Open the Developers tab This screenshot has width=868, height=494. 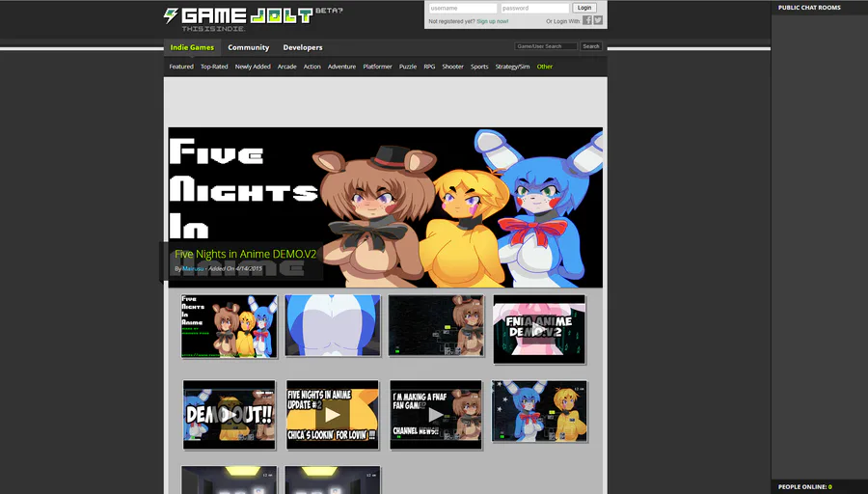pyautogui.click(x=303, y=47)
